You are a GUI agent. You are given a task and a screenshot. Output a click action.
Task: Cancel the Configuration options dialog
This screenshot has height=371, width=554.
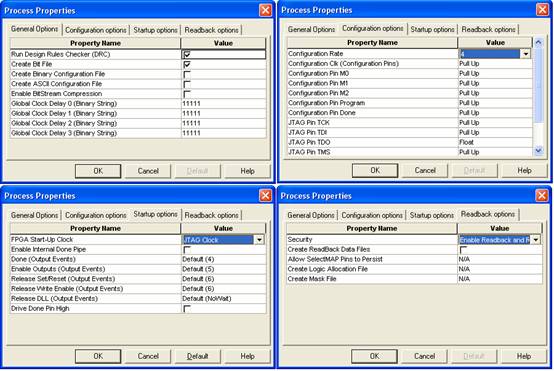pyautogui.click(x=425, y=170)
